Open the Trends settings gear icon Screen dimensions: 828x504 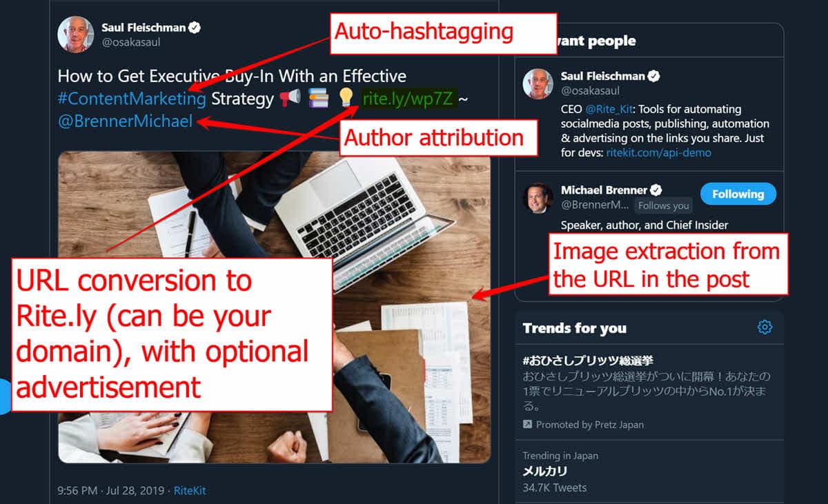[x=765, y=327]
